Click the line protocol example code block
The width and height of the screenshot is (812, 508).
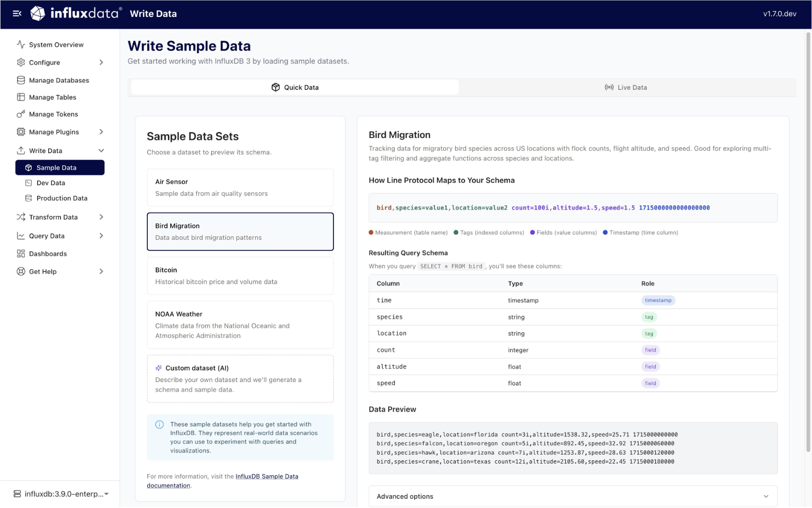point(572,208)
